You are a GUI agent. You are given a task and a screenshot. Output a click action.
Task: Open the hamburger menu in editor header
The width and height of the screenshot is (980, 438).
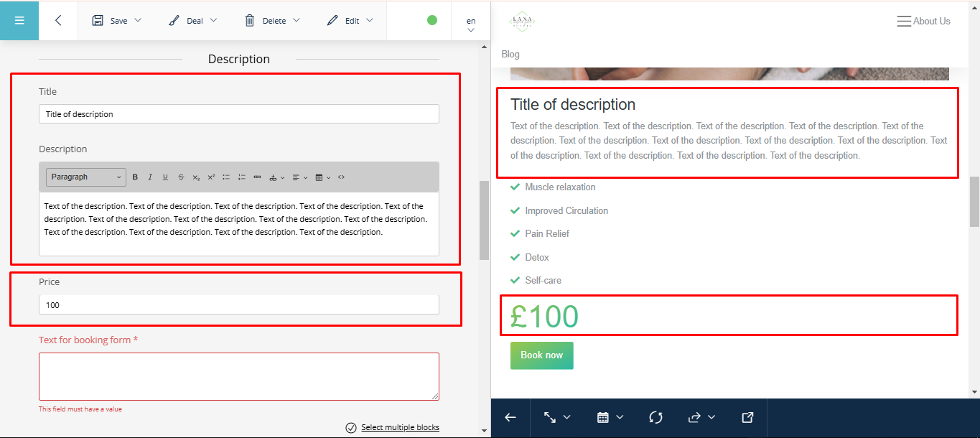19,20
